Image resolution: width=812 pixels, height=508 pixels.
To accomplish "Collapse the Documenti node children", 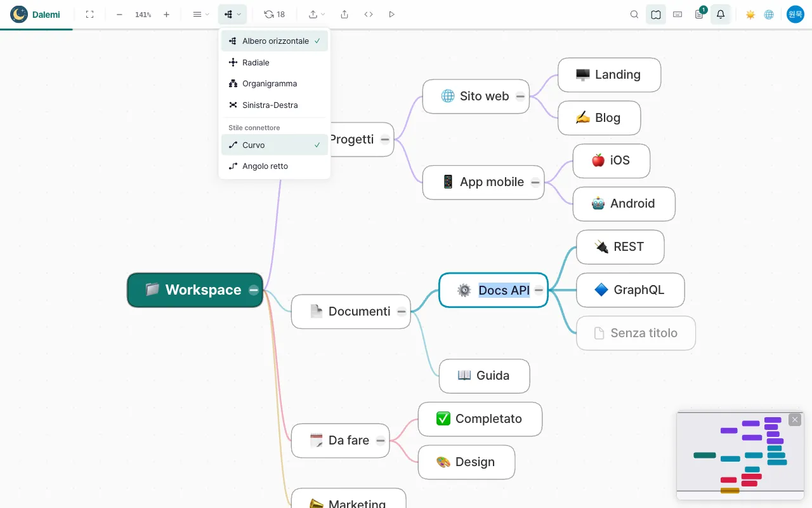I will point(402,312).
